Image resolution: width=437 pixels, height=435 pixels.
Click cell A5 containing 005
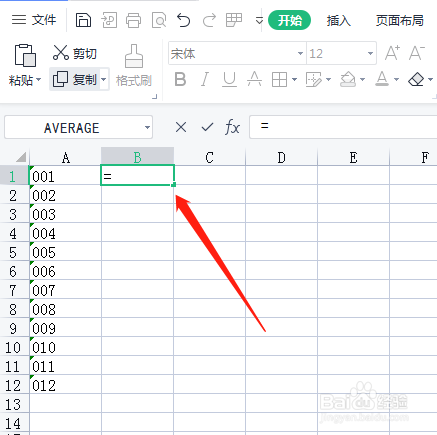65,252
